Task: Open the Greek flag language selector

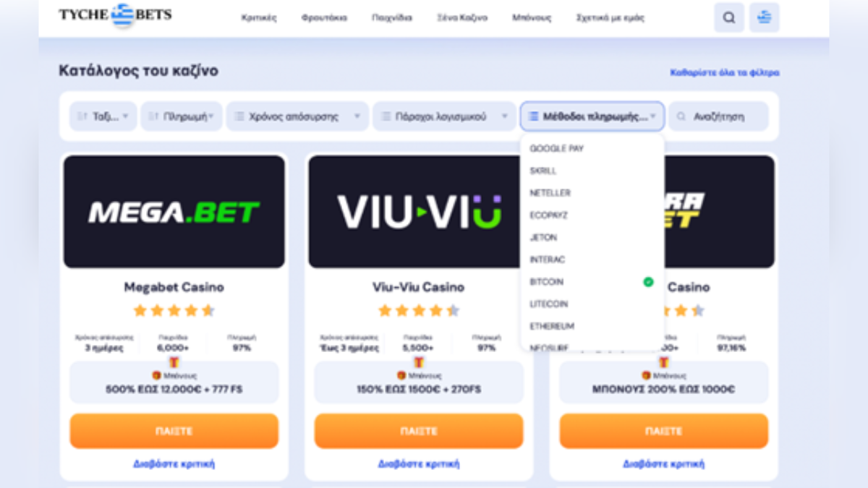Action: tap(764, 18)
